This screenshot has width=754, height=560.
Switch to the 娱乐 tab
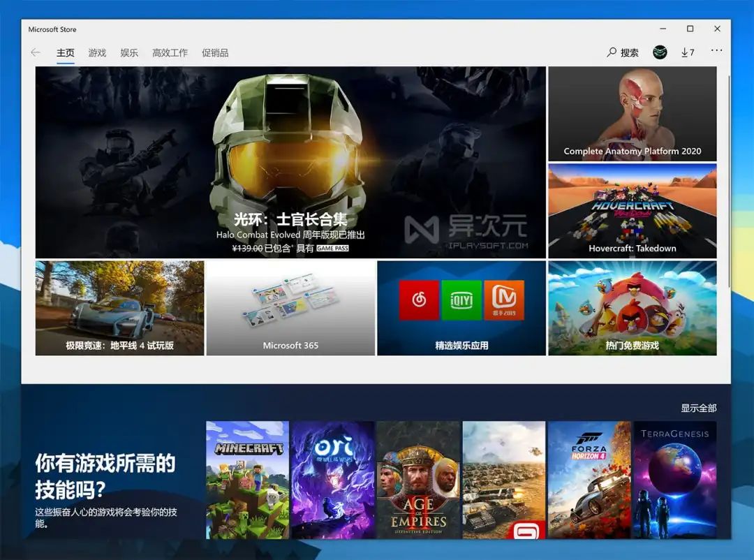click(x=129, y=53)
